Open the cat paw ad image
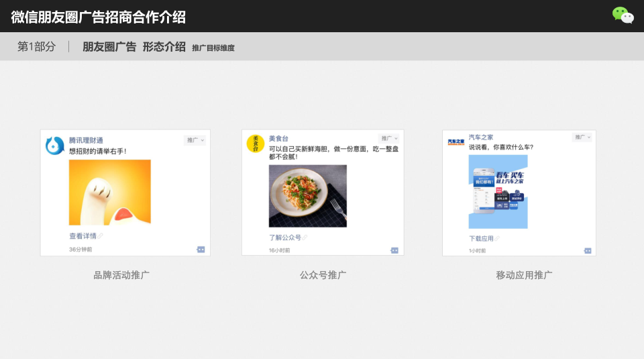 (x=109, y=193)
